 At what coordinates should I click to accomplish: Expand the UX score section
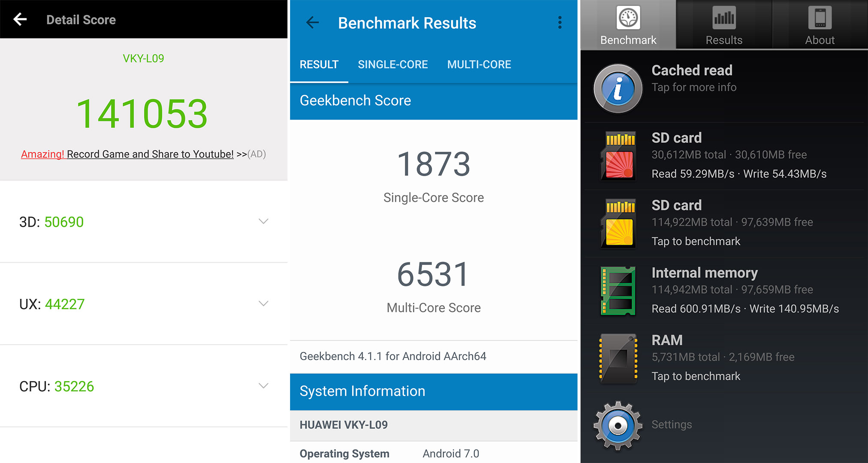coord(263,304)
